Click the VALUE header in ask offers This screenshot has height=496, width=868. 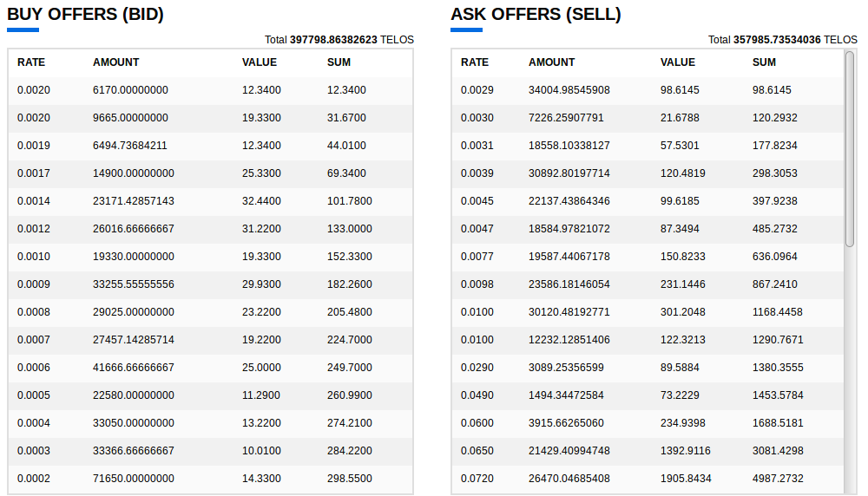click(x=678, y=62)
